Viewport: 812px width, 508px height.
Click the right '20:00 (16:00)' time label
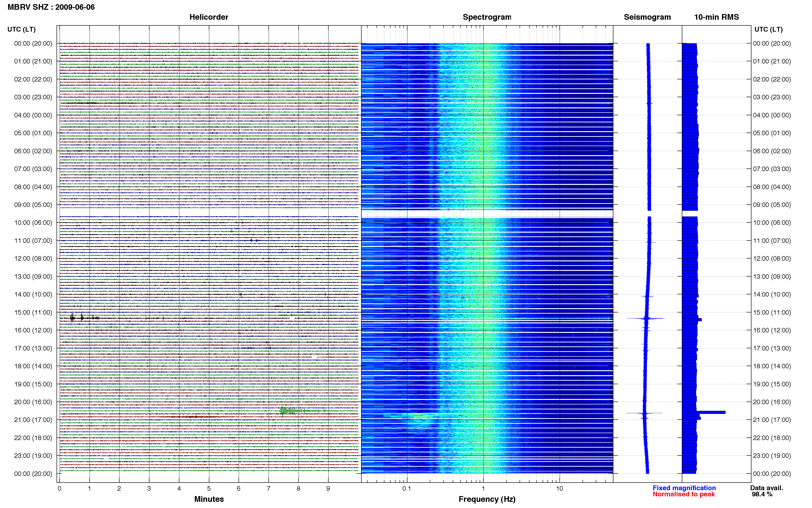tap(772, 402)
